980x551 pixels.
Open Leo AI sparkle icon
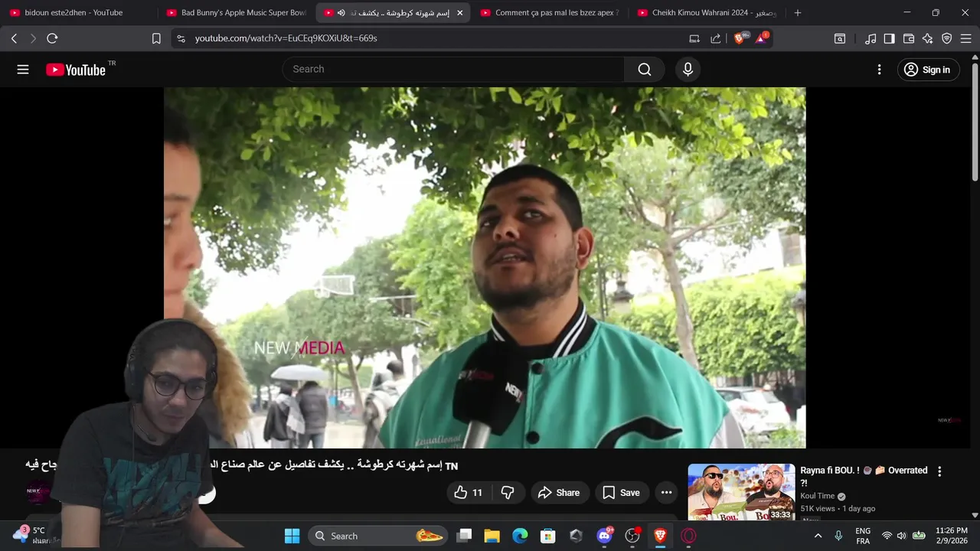coord(928,38)
